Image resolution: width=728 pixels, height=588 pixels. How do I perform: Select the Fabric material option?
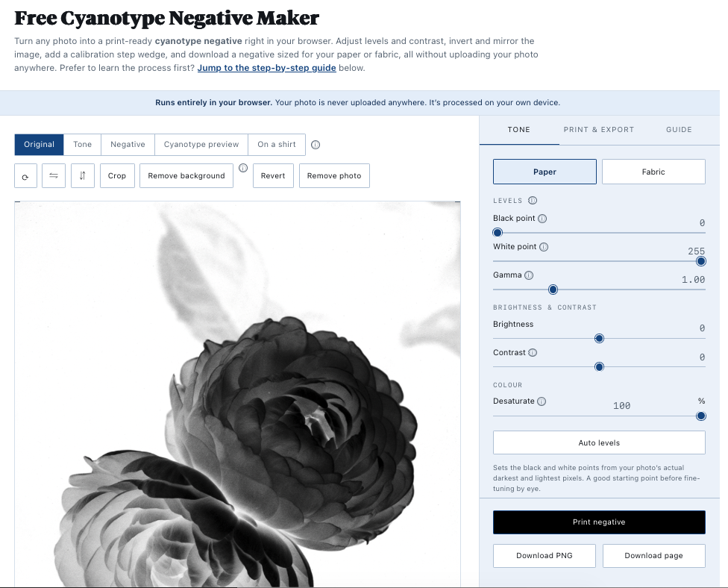pos(653,172)
